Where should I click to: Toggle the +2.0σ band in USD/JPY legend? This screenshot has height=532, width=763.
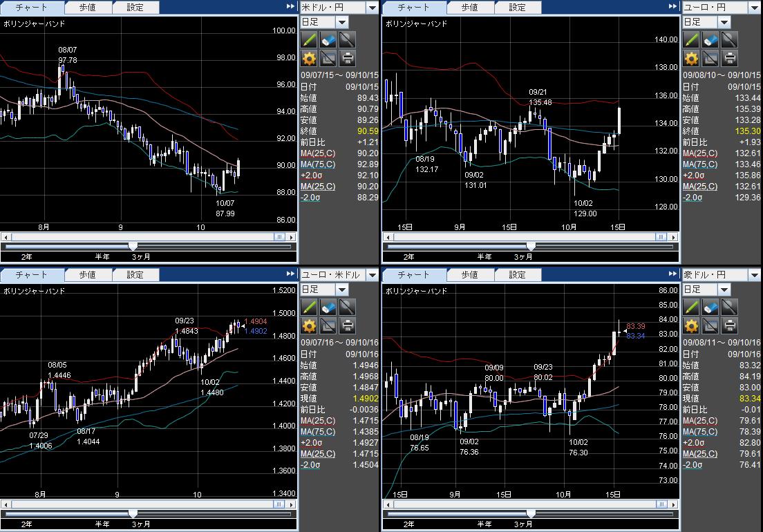coord(312,175)
